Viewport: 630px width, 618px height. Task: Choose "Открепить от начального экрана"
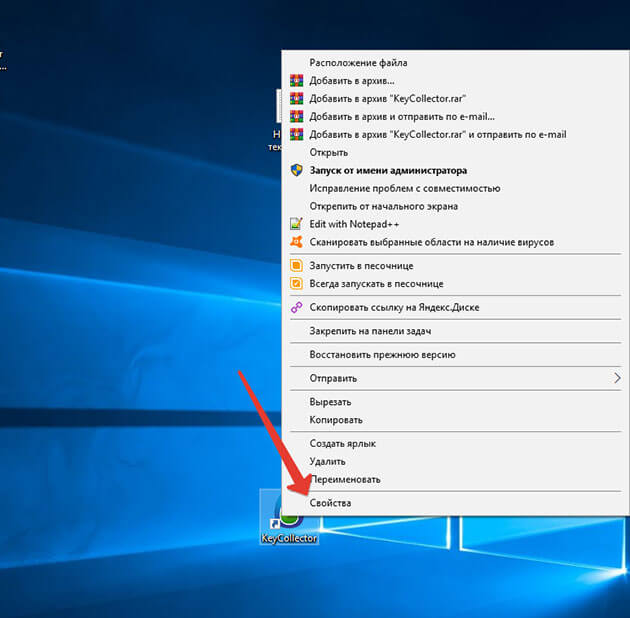[x=383, y=206]
